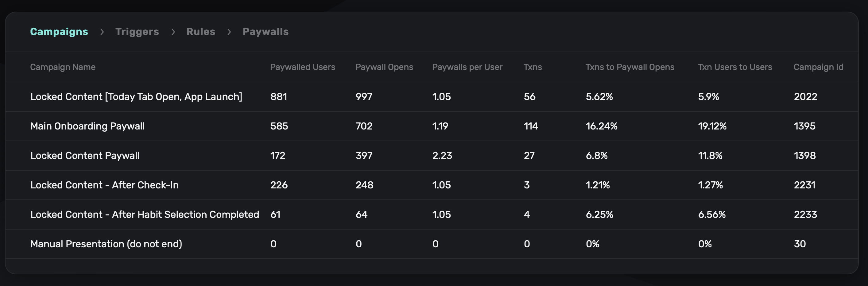Open the Campaigns breadcrumb tab
This screenshot has height=286, width=868.
59,32
